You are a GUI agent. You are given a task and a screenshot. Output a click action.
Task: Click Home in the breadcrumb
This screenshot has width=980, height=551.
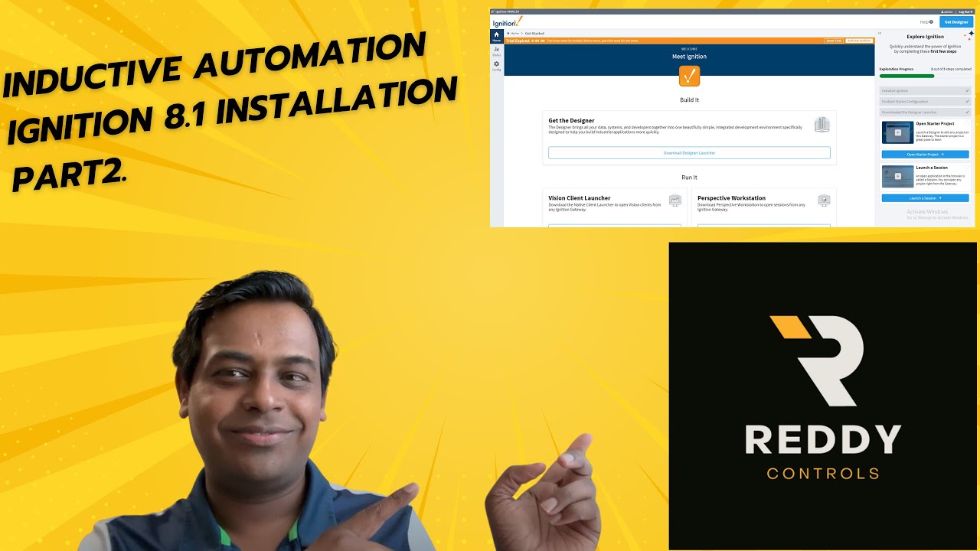tap(514, 34)
